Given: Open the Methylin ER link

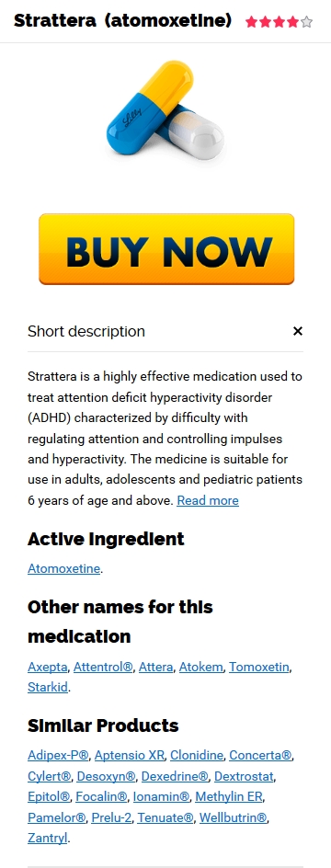Looking at the screenshot, I should (229, 797).
